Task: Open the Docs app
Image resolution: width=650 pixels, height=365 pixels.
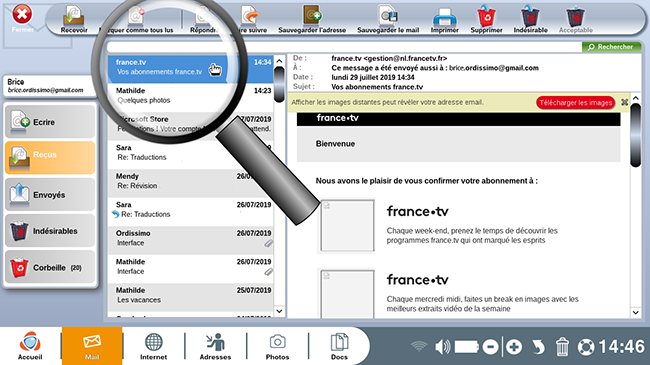Action: 339,346
